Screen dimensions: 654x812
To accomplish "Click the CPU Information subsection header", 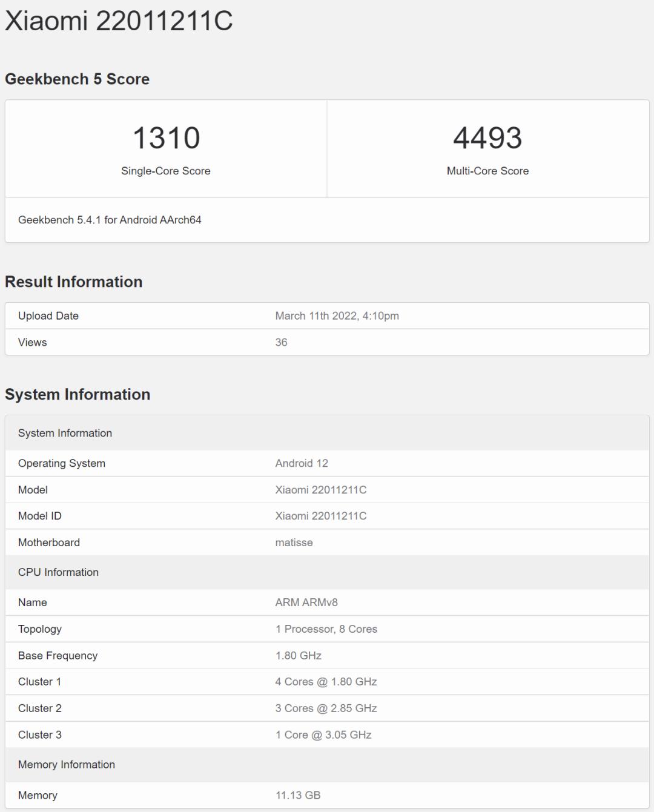I will click(58, 572).
